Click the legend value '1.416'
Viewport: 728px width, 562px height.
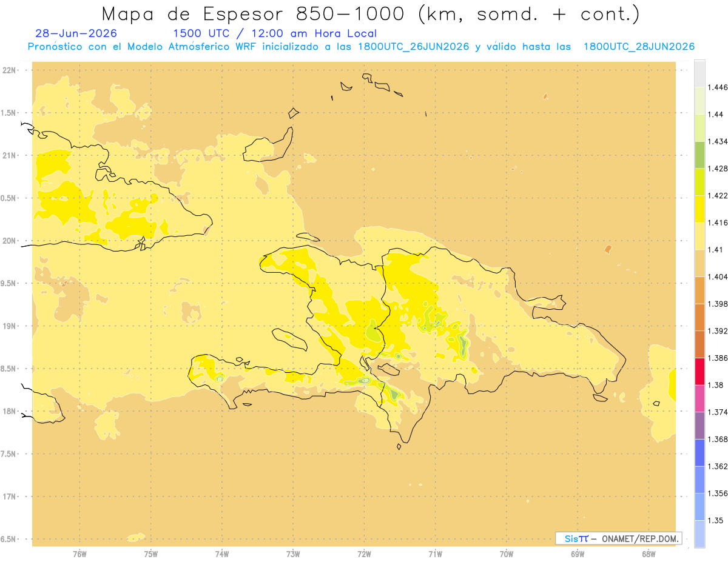point(719,222)
